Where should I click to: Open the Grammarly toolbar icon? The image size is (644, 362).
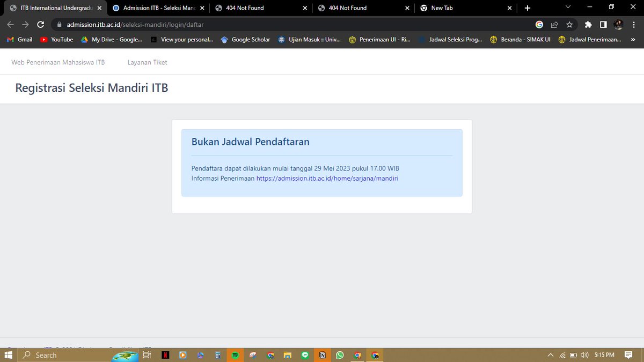540,24
